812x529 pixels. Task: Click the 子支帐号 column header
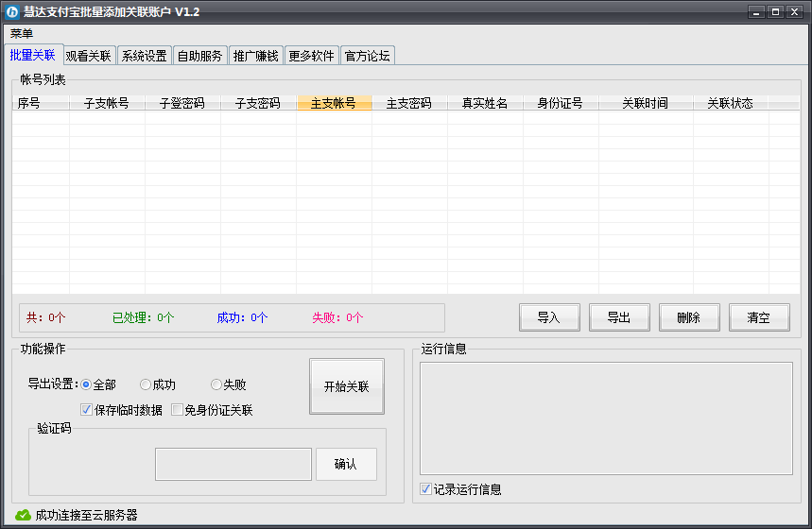point(107,103)
